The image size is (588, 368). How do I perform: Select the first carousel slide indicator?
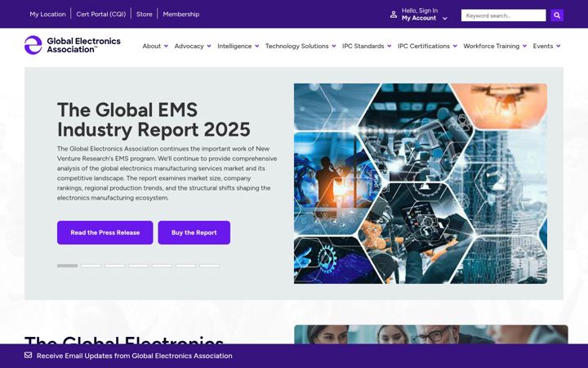(67, 266)
